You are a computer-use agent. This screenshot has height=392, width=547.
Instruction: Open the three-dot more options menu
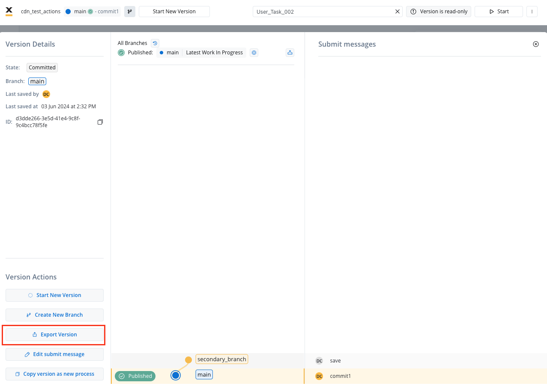[x=532, y=12]
